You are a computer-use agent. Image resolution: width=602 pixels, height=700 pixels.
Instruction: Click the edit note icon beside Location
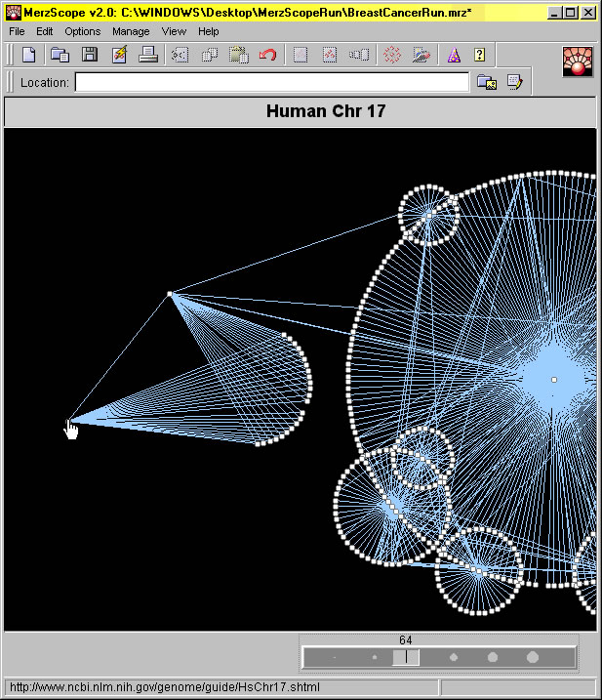click(x=514, y=83)
